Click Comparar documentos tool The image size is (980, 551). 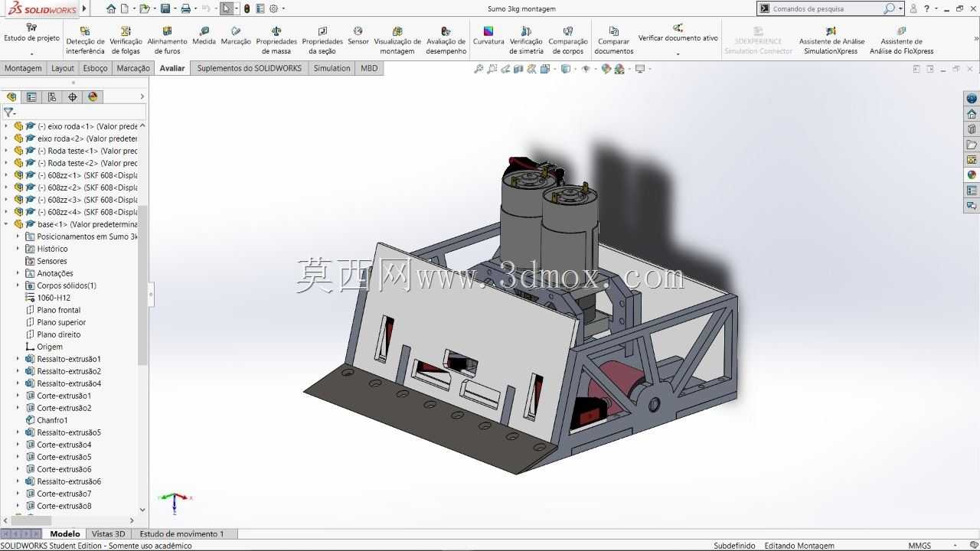(x=614, y=41)
